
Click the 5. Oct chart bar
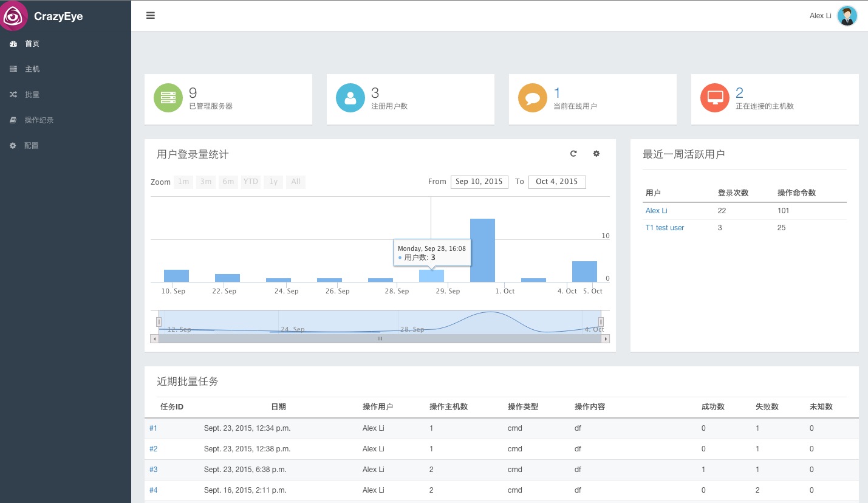pyautogui.click(x=584, y=272)
